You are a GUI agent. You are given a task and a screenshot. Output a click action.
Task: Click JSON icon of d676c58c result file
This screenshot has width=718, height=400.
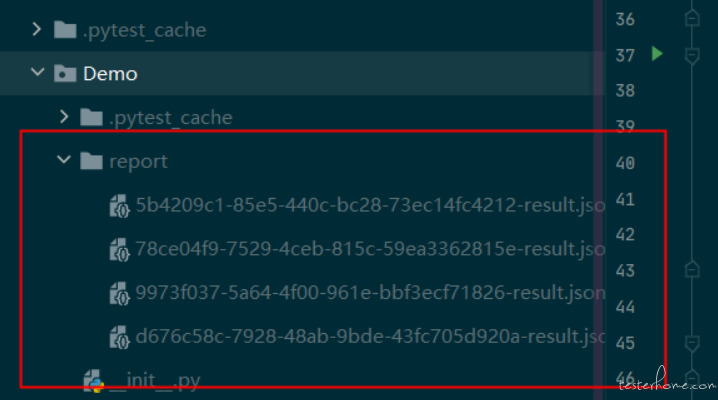click(120, 337)
